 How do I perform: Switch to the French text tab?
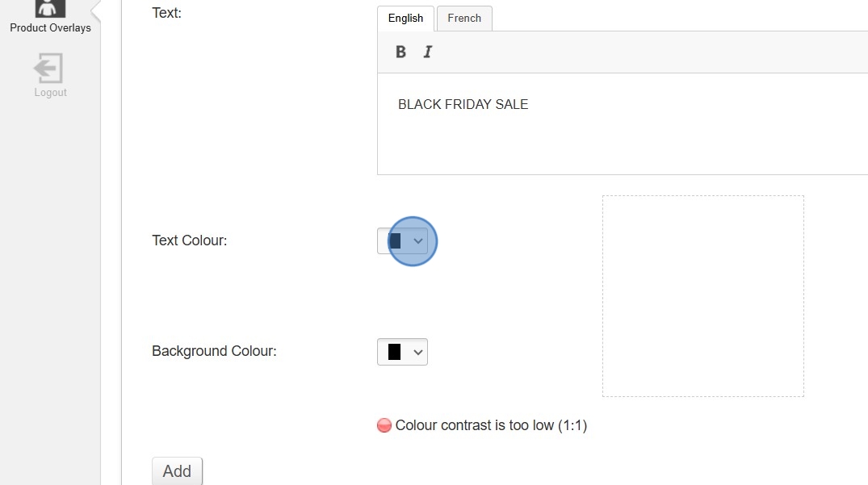[x=464, y=18]
